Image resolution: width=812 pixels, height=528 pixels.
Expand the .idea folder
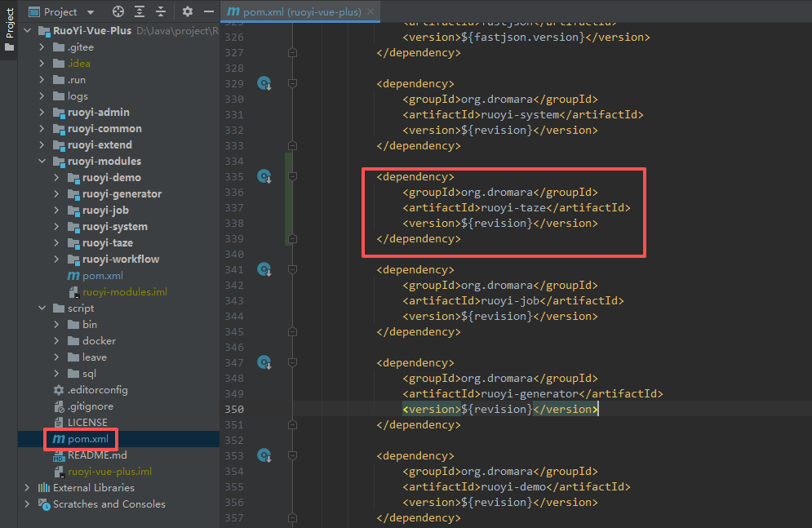point(42,63)
